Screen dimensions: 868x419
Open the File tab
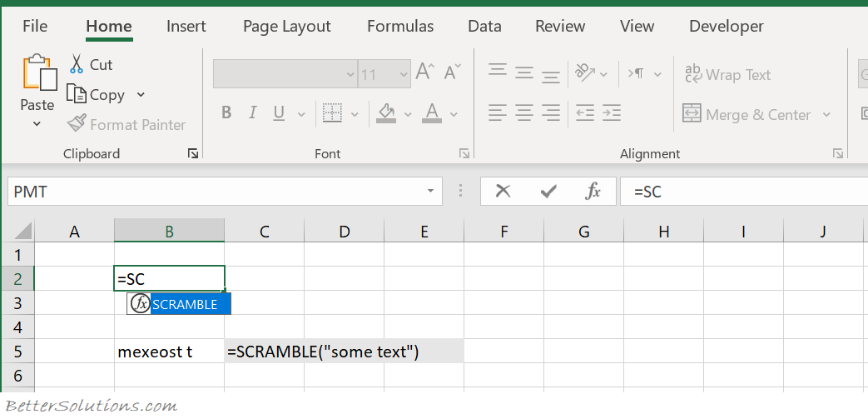[35, 26]
